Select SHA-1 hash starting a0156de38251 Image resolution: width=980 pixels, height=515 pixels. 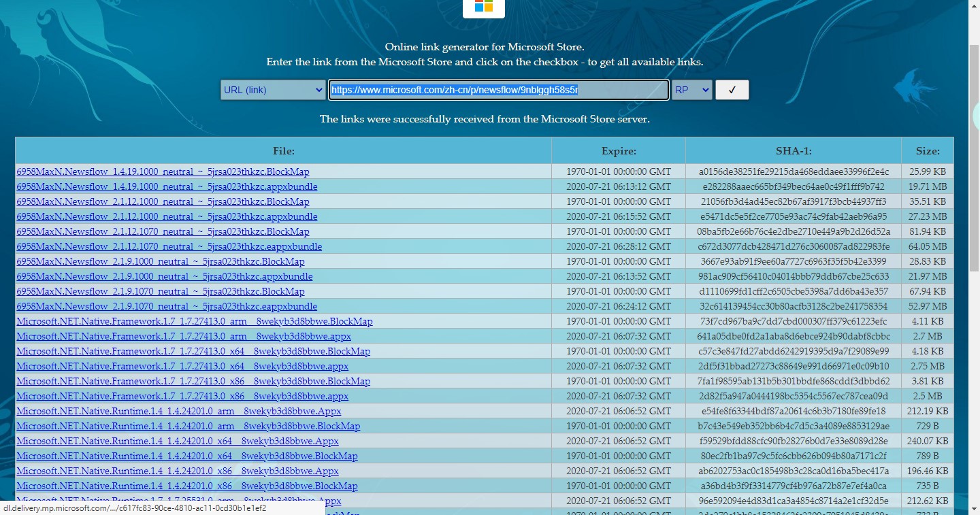(x=794, y=171)
